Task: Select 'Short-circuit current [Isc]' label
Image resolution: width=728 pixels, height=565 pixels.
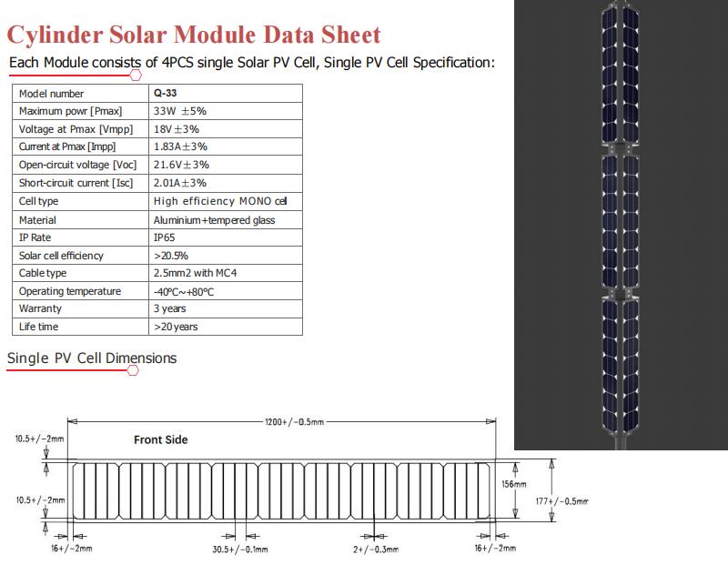Action: pos(76,183)
